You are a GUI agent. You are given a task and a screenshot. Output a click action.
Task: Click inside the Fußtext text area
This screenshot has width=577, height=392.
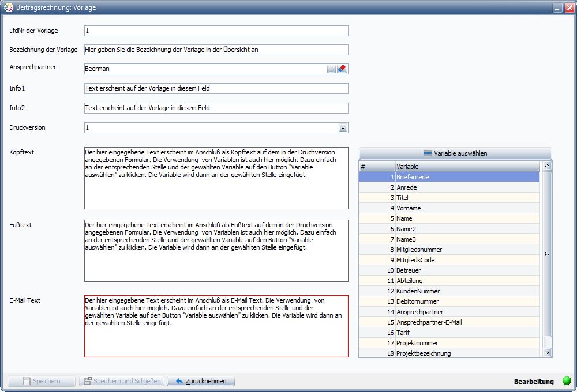[x=216, y=251]
